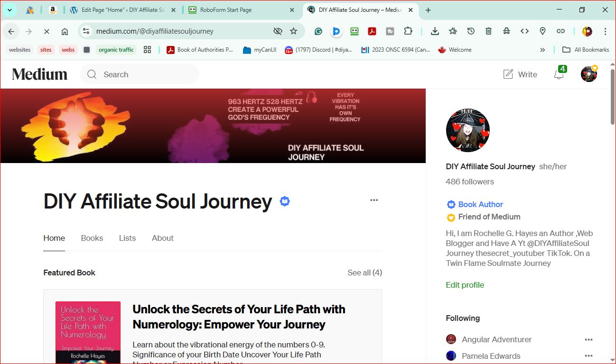Open the Adobe Acrobat extension icon
Viewport: 616px width, 364px height.
(x=372, y=31)
